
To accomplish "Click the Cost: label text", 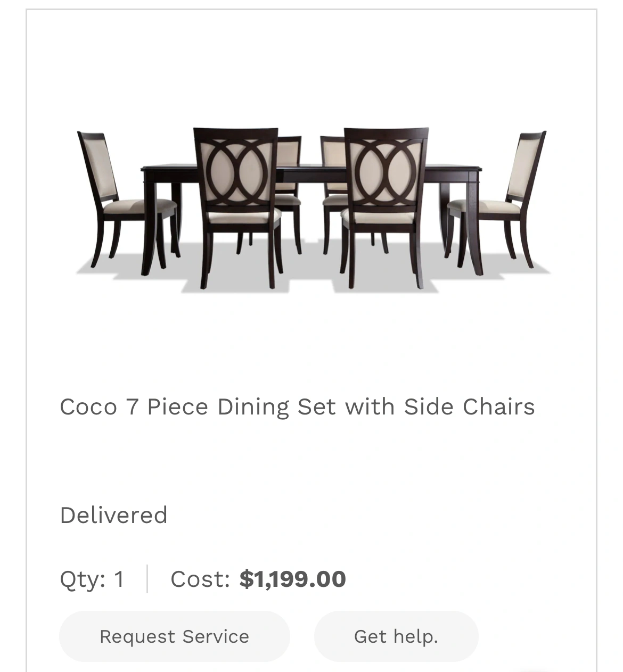I will pos(200,579).
